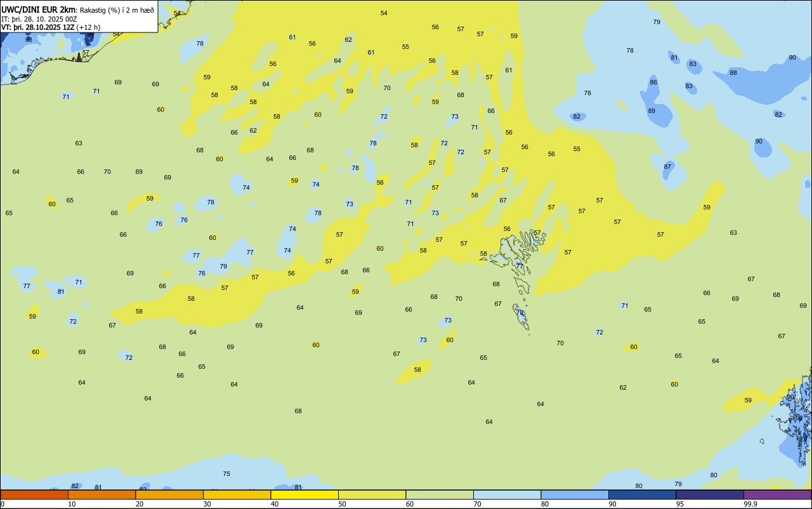Screen dimensions: 812x509
Task: Click the humidity value 75 on the map
Action: (226, 474)
